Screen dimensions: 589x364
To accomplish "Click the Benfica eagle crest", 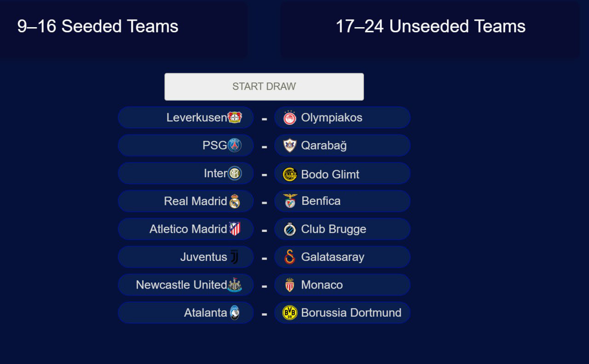I will click(x=290, y=201).
